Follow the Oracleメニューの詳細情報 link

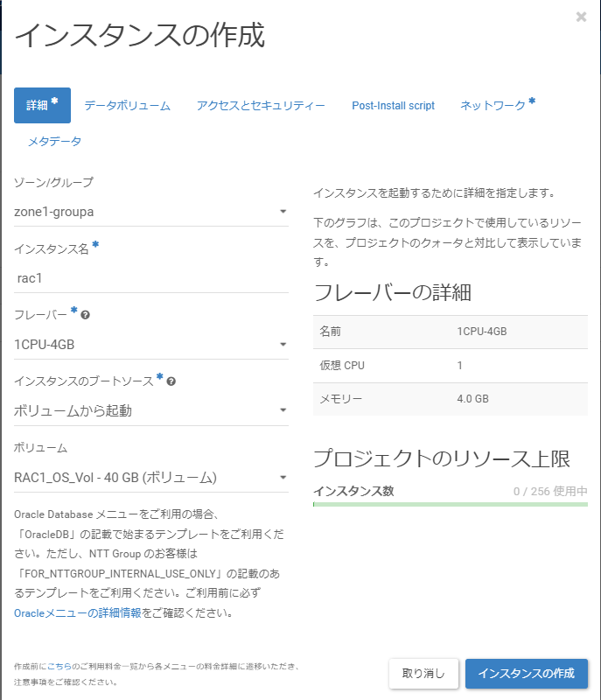pos(78,613)
